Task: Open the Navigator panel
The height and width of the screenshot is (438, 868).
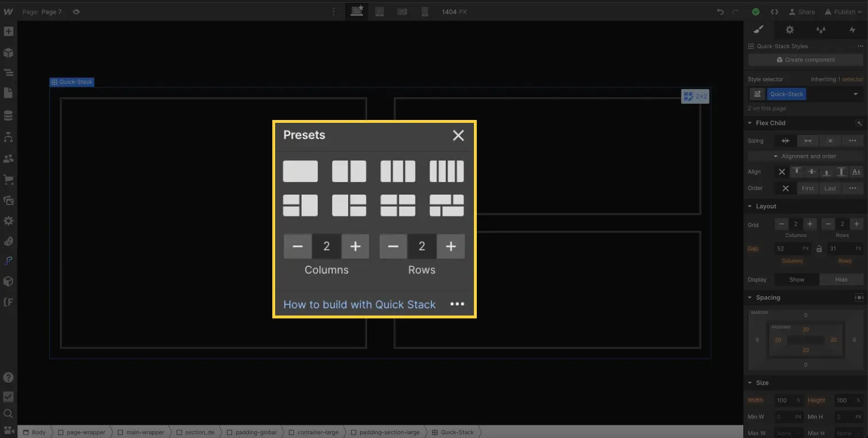Action: (9, 72)
